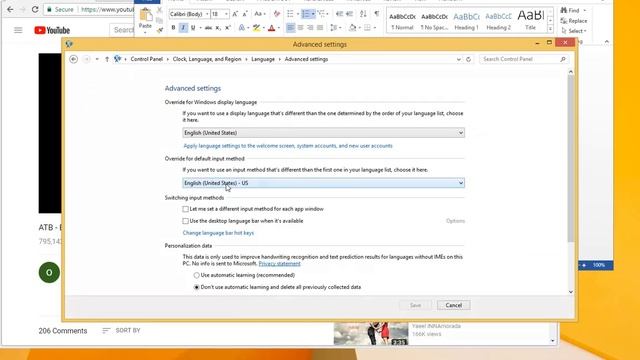Click the refresh icon in address bar
This screenshot has width=640, height=360.
[469, 59]
